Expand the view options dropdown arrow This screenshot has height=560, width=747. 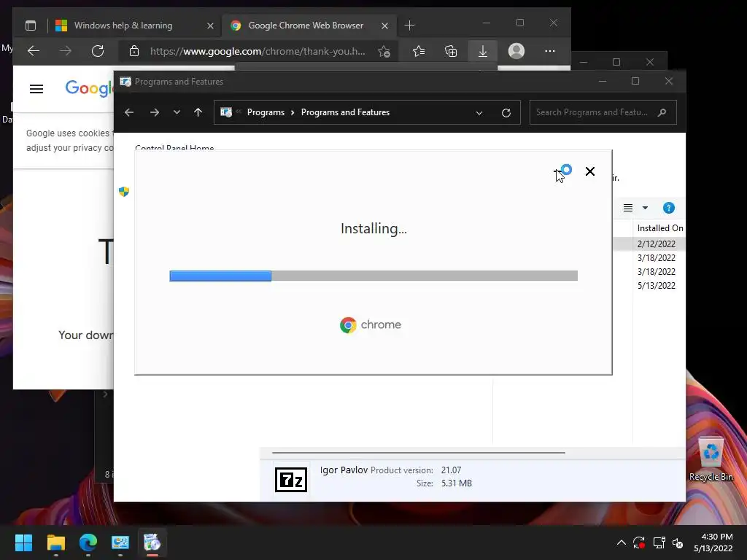pos(645,208)
